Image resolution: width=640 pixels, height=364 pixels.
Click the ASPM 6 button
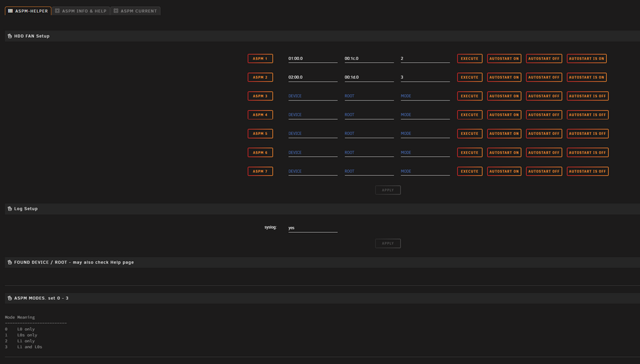[260, 152]
